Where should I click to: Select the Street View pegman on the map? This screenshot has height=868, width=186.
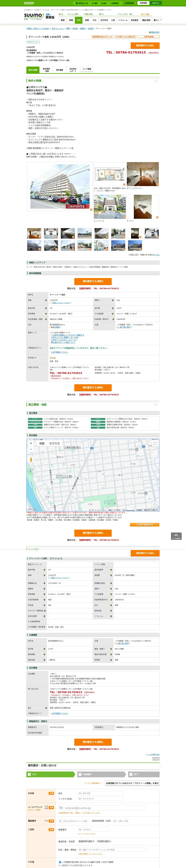click(x=31, y=459)
